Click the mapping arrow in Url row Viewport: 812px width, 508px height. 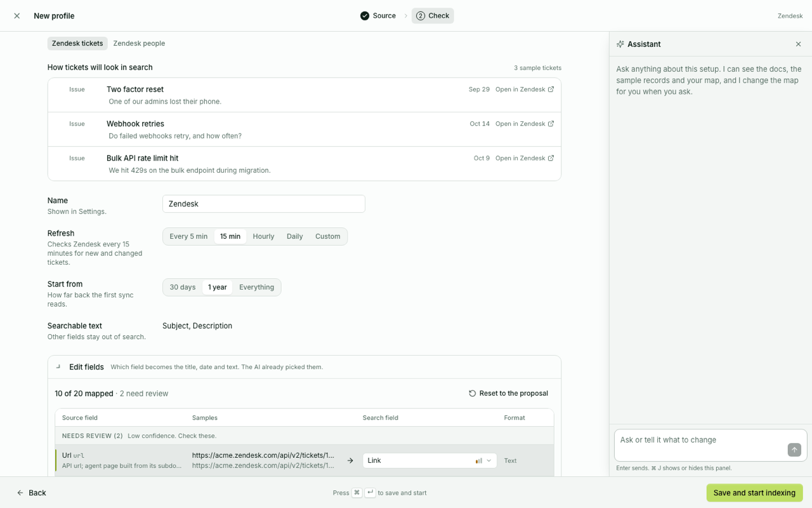pyautogui.click(x=350, y=461)
